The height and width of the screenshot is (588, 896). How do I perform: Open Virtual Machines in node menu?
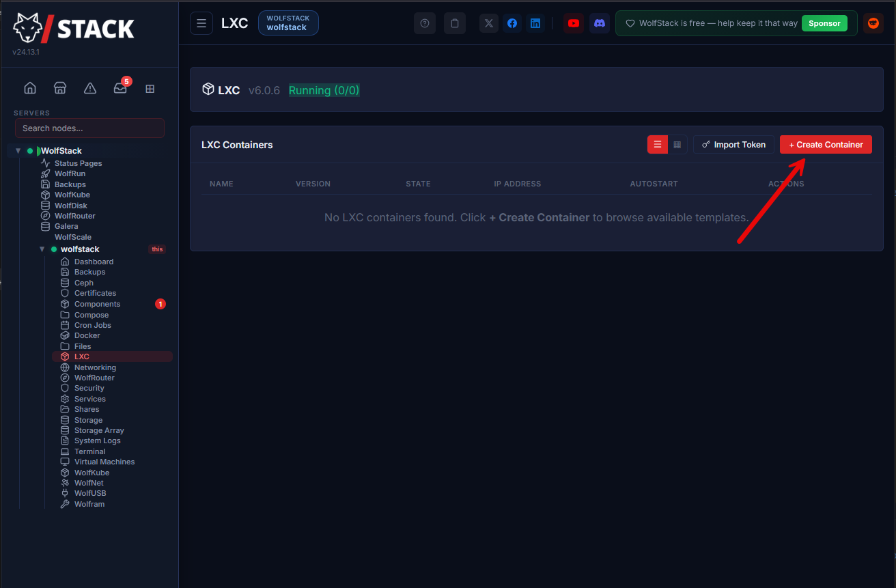tap(104, 462)
